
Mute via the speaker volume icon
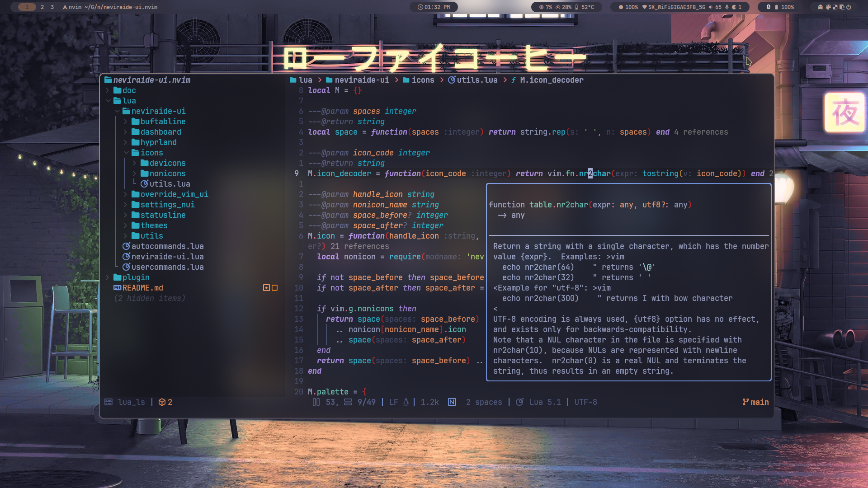point(711,7)
